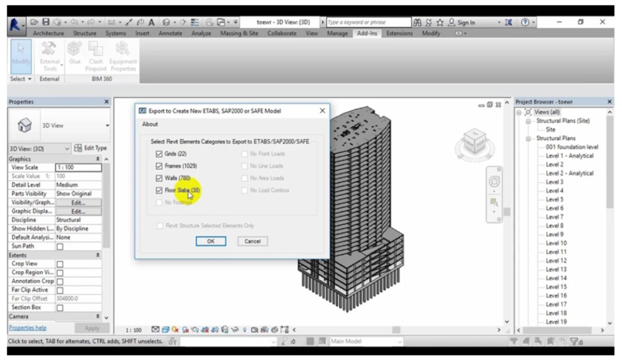
Task: Switch to the Architecture ribbon tab
Action: tap(49, 33)
